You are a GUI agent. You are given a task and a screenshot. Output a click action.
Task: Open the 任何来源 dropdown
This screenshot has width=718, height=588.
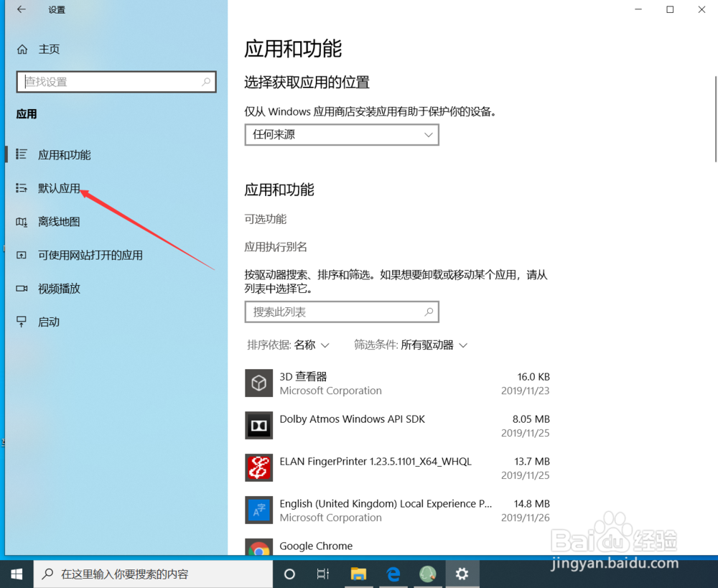342,134
